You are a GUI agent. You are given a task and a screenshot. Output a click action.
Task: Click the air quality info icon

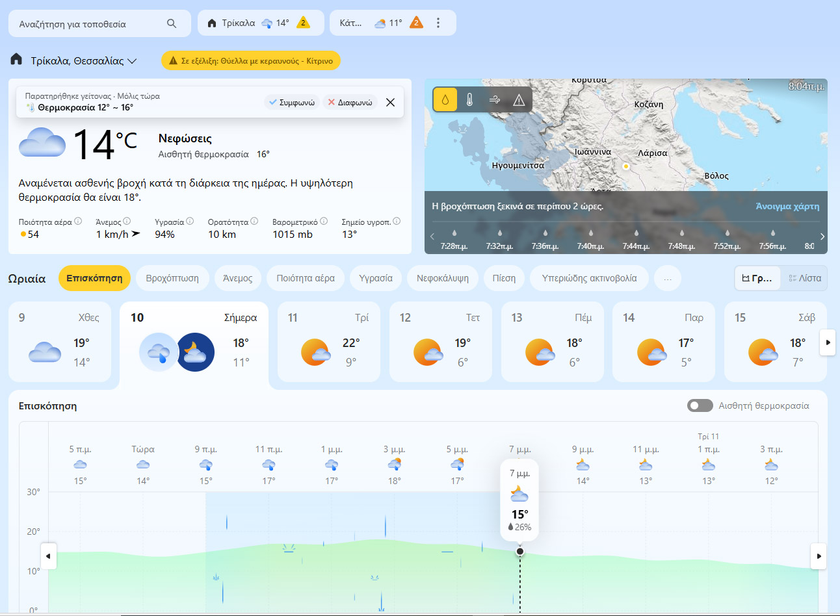coord(78,222)
